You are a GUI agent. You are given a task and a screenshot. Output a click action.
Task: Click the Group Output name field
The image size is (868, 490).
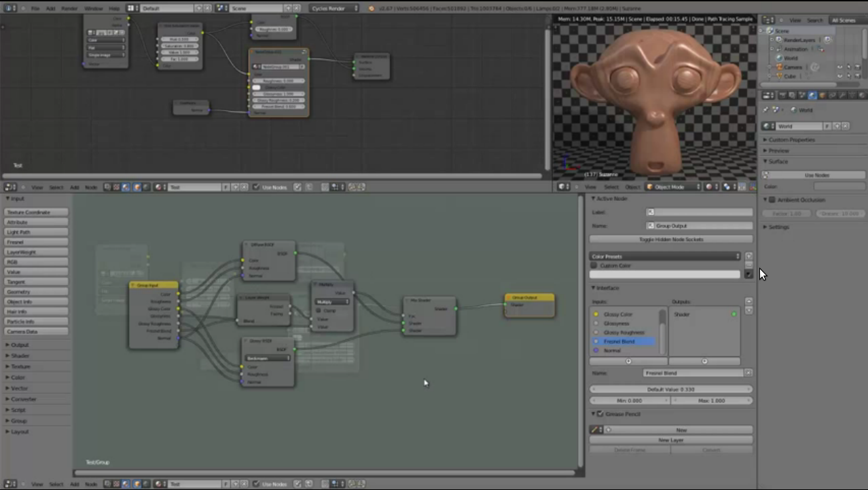(699, 225)
